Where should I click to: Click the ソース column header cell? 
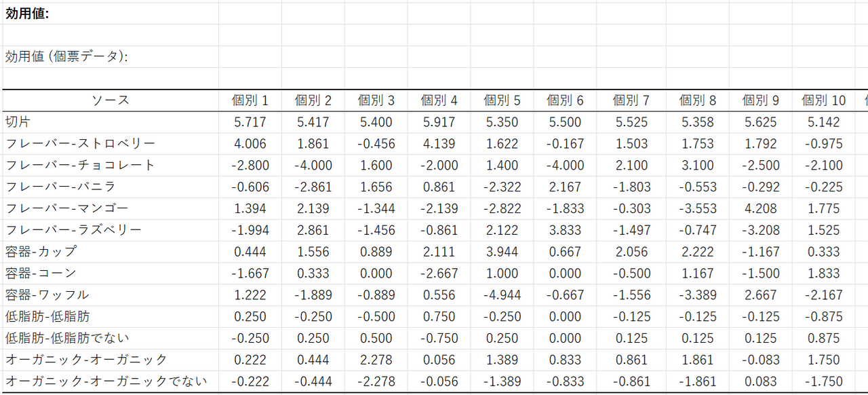point(110,100)
